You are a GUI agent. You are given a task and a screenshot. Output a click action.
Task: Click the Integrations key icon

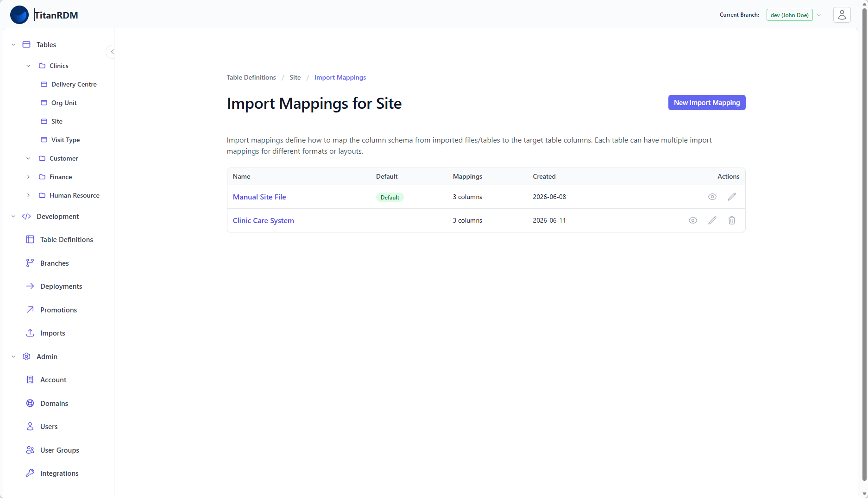[30, 473]
